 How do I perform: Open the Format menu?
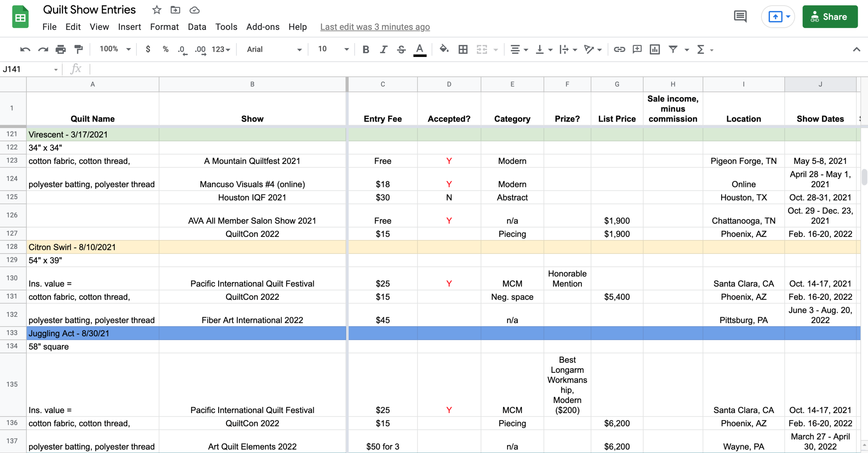(x=164, y=27)
